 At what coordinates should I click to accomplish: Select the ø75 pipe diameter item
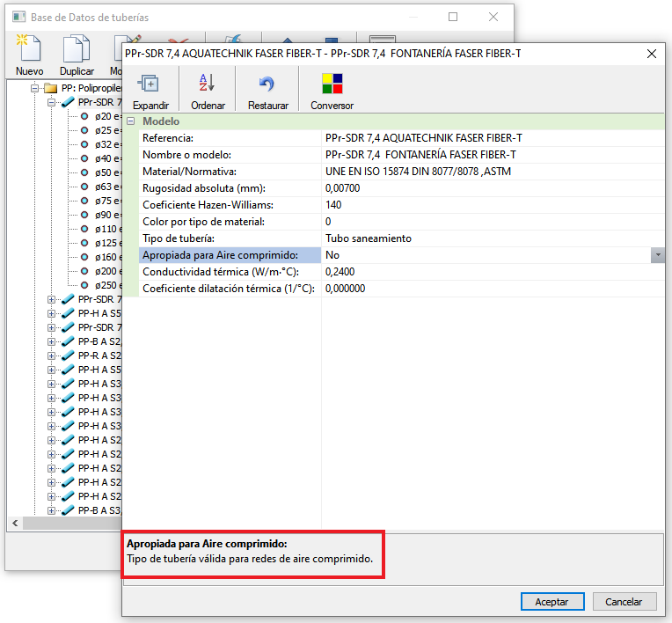[103, 201]
